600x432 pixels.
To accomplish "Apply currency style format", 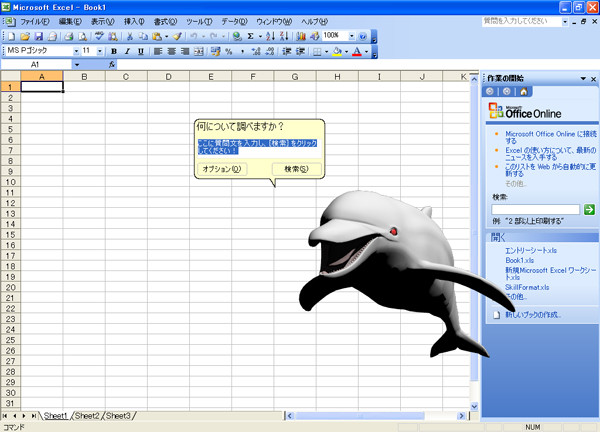I will (215, 51).
